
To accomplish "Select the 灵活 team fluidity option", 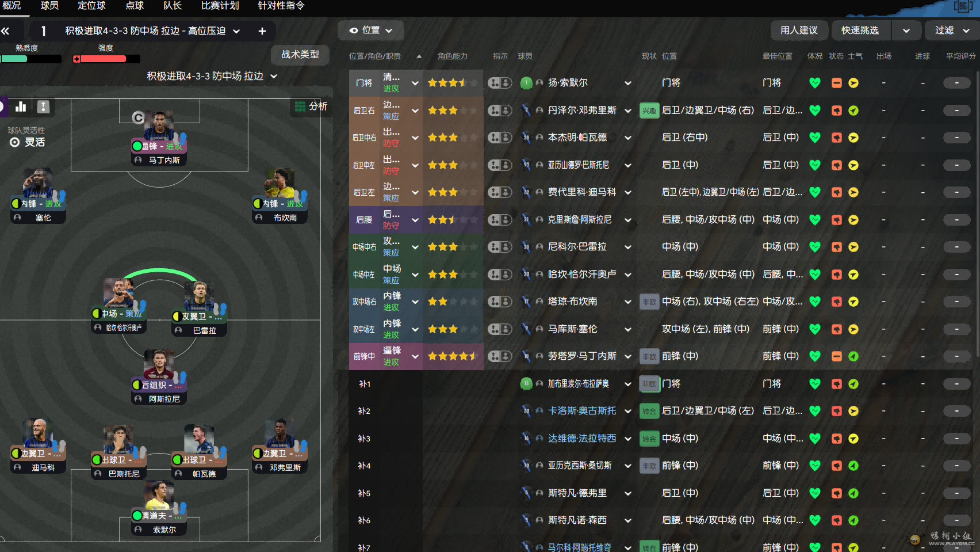I will click(28, 142).
